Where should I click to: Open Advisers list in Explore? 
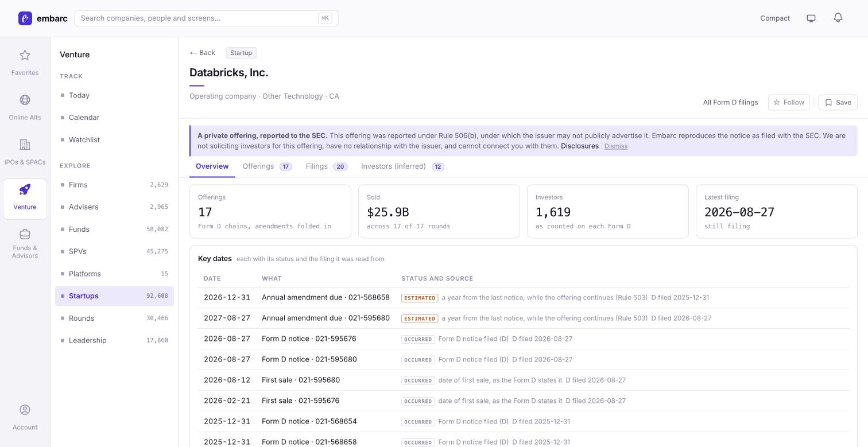[x=114, y=207]
